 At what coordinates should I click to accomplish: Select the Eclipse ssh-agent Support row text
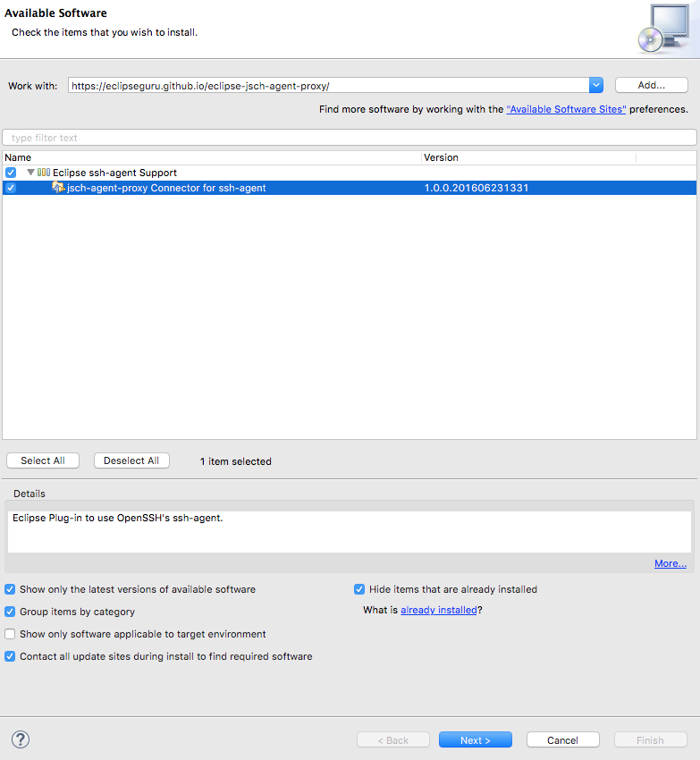[x=115, y=173]
